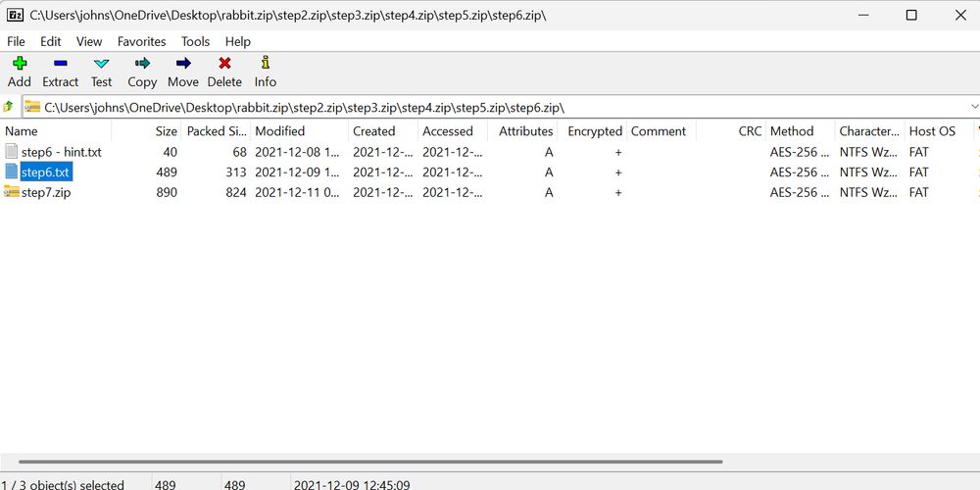Expand the address bar path dropdown
The width and height of the screenshot is (980, 490).
tap(974, 107)
